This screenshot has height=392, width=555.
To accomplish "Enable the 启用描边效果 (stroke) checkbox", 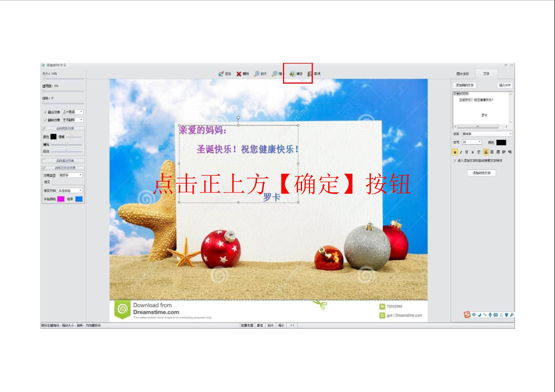I will (44, 161).
